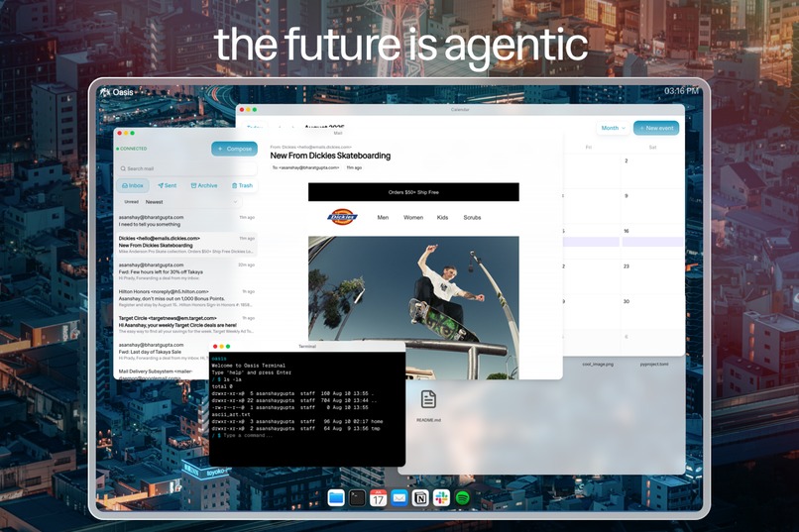Click the email subject 'New From Dickies Skateboarding' heading
The image size is (799, 532).
click(330, 156)
